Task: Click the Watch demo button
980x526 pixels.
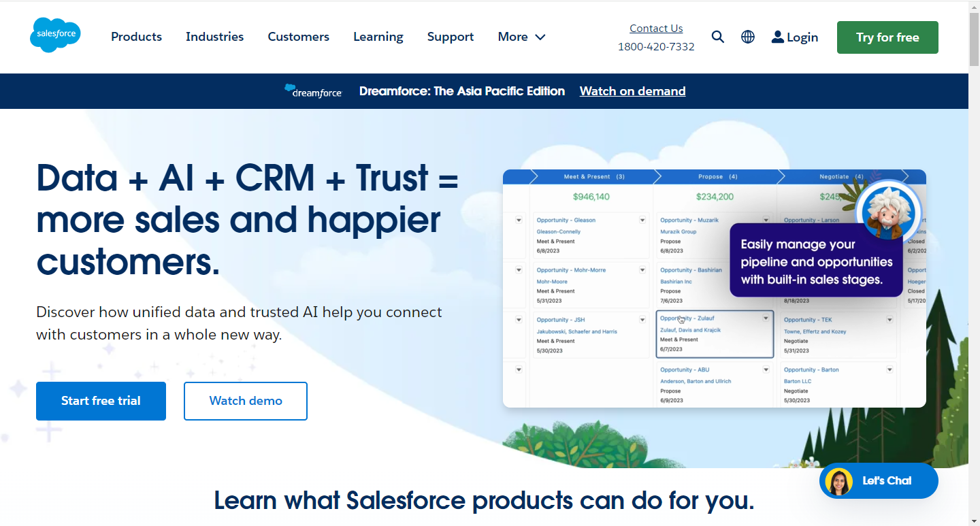Action: coord(246,401)
